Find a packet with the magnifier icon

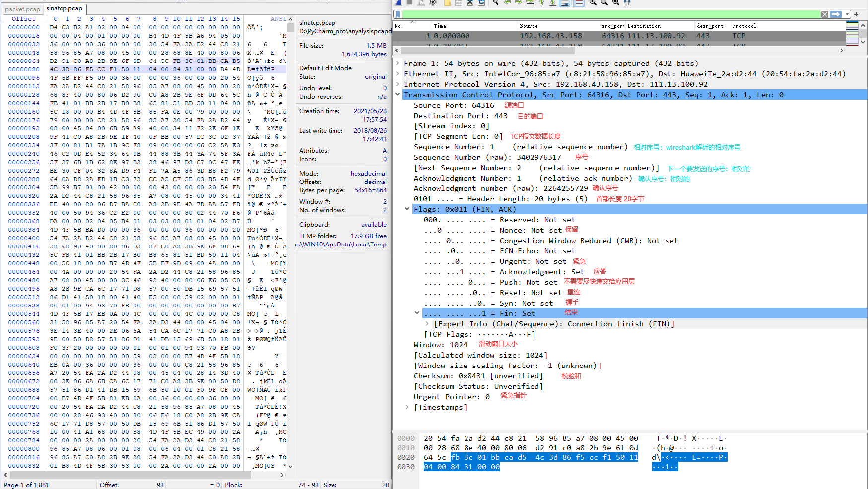(x=496, y=2)
